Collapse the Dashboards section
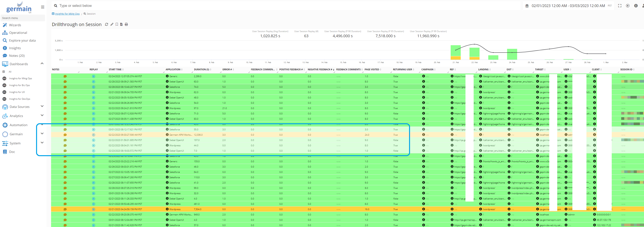This screenshot has height=227, width=644. click(42, 63)
